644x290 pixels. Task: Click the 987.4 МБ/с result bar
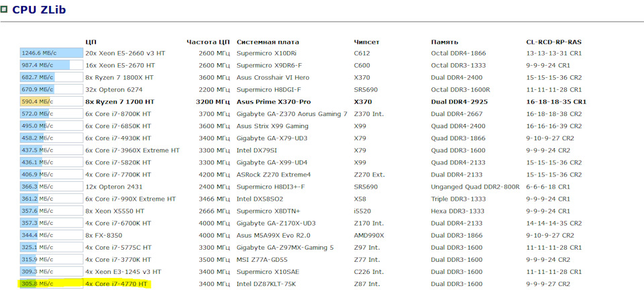point(52,65)
